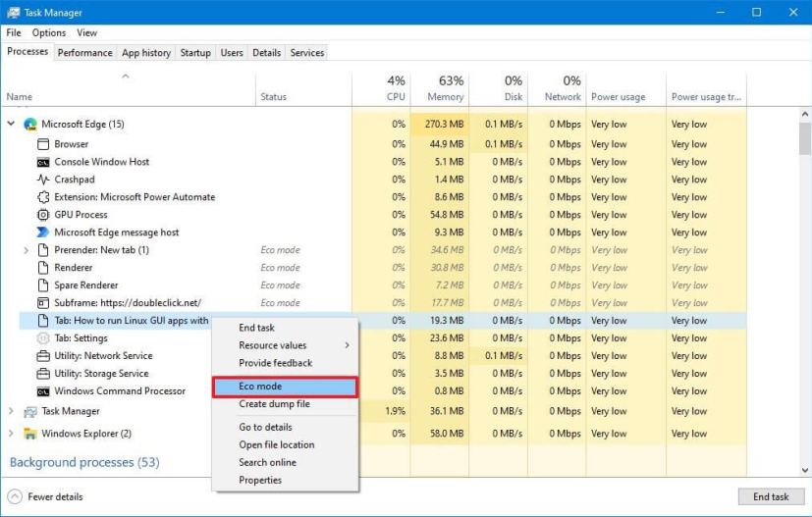Click the GPU Process icon
Screen dimensions: 812x517
click(x=43, y=215)
